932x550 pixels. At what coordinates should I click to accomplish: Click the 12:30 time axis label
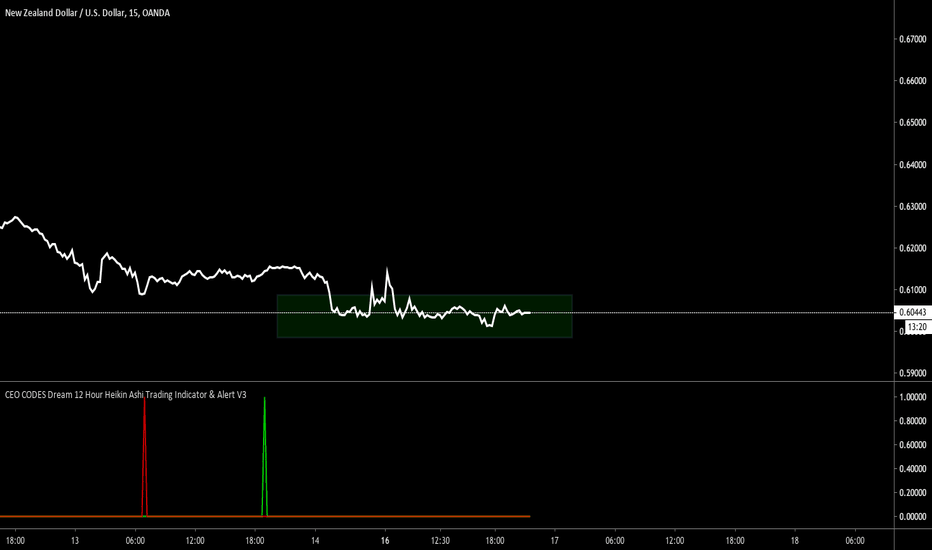[x=440, y=540]
